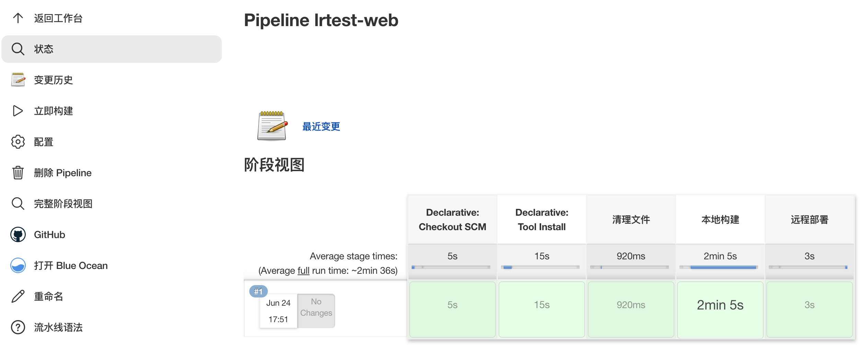Open 变更历史 via its notepad icon
This screenshot has height=349, width=868.
(x=18, y=80)
